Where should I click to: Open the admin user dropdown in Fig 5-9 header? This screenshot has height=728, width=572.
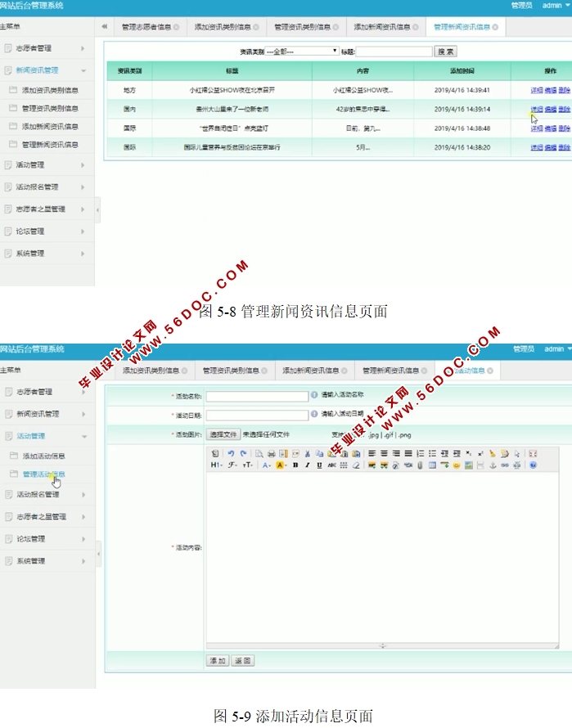558,349
